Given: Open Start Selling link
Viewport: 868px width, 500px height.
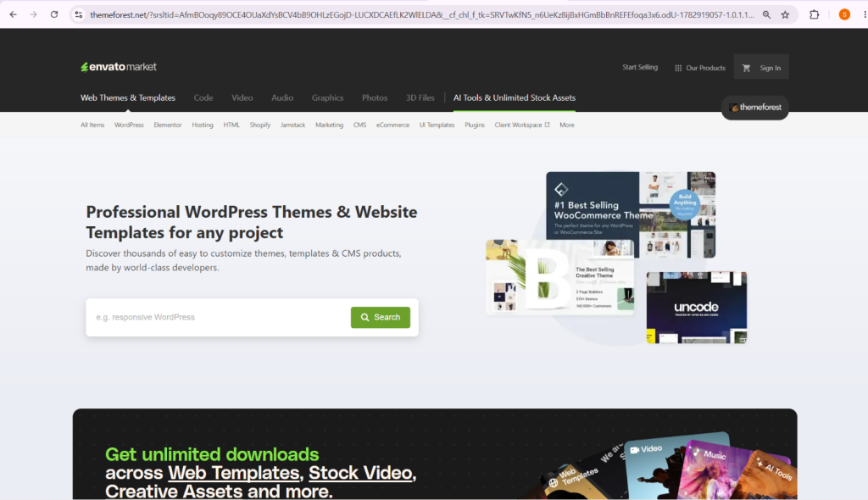Looking at the screenshot, I should click(640, 67).
